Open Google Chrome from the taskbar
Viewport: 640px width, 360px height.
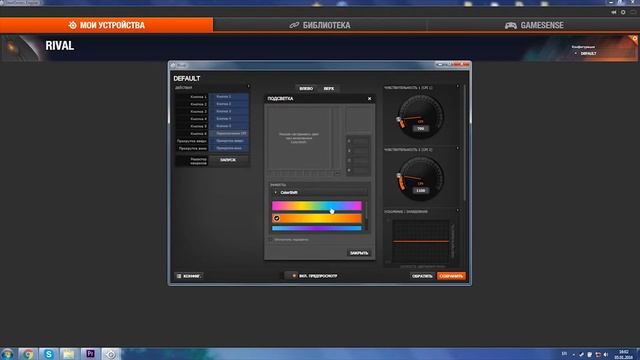[x=28, y=354]
